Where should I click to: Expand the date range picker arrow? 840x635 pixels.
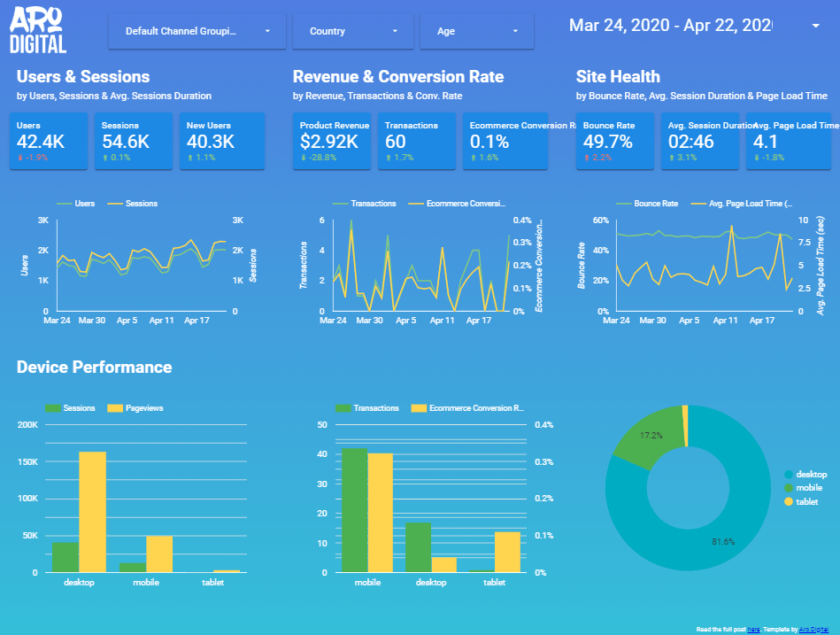(815, 26)
